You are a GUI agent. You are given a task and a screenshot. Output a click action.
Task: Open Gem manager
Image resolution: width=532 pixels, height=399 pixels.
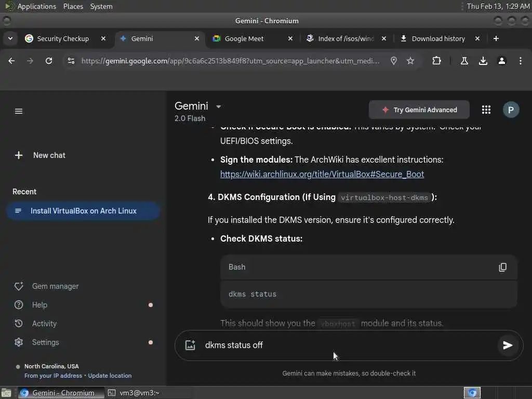46,286
